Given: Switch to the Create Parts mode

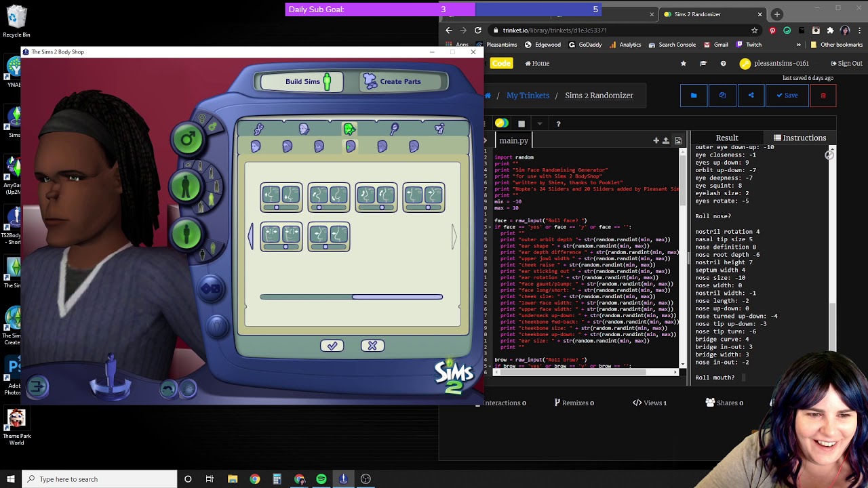Looking at the screenshot, I should pyautogui.click(x=400, y=82).
